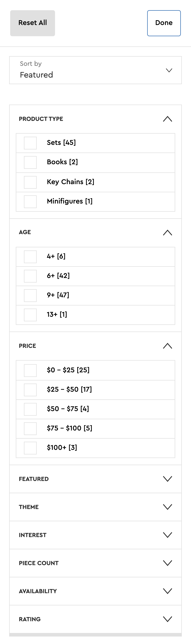
Task: Expand the FEATURED filter section
Action: tap(167, 479)
